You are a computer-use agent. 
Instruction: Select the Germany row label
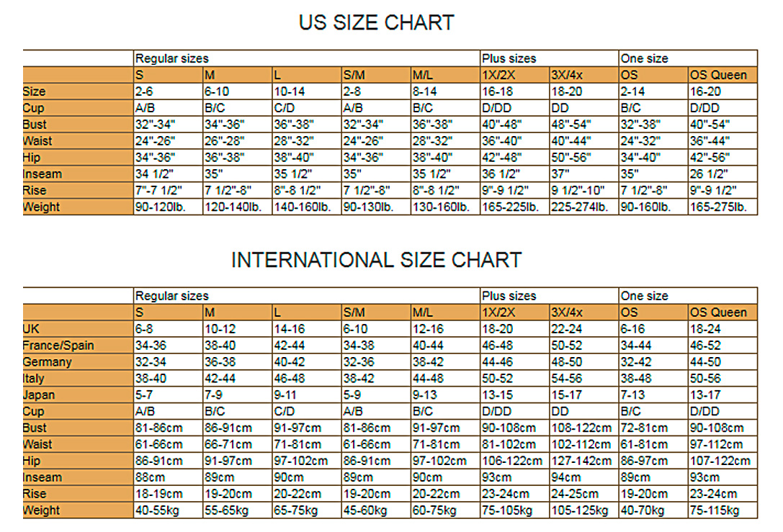47,362
